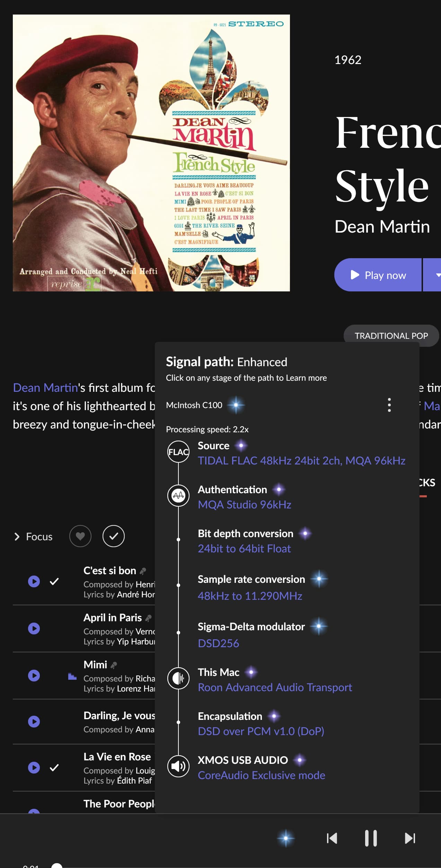Open the Dean Martin artist link
This screenshot has height=868, width=441.
coord(45,388)
